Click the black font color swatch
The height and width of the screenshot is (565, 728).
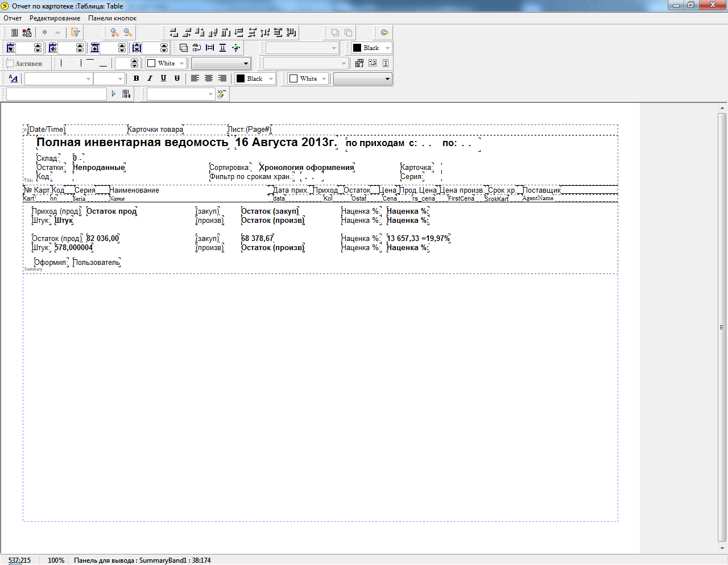(241, 78)
